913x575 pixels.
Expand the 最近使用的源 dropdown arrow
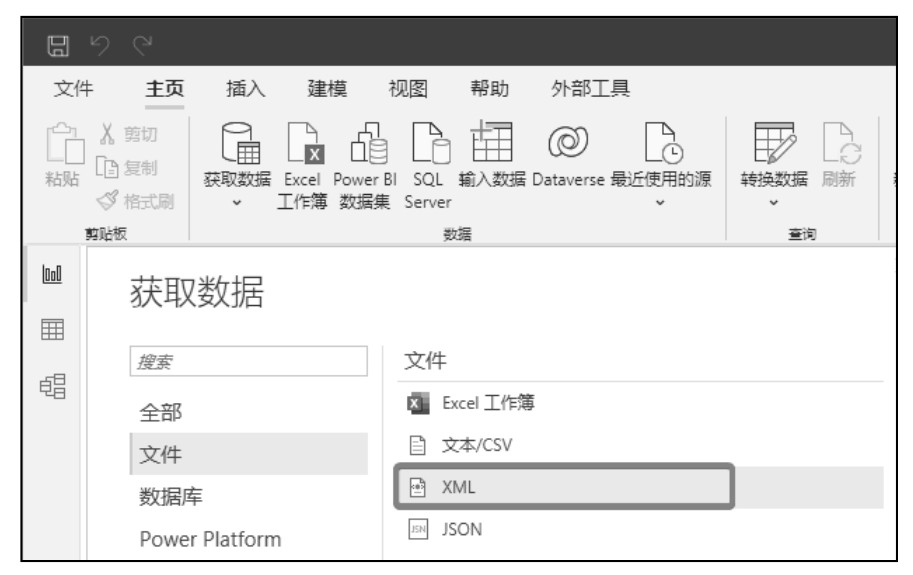(x=660, y=203)
